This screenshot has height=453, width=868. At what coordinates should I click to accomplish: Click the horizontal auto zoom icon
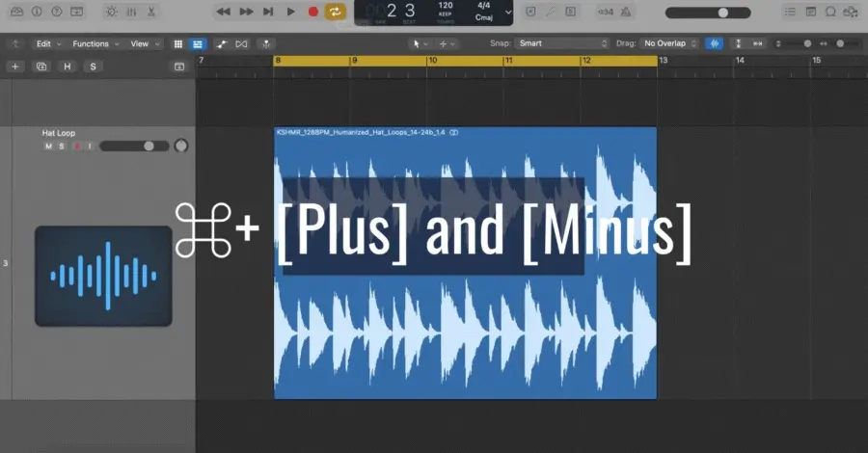click(x=758, y=43)
